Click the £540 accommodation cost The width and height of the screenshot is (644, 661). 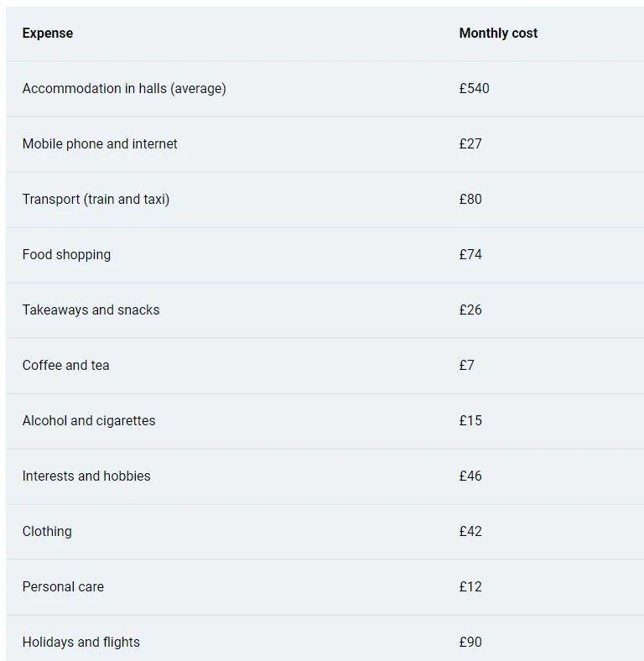click(474, 89)
